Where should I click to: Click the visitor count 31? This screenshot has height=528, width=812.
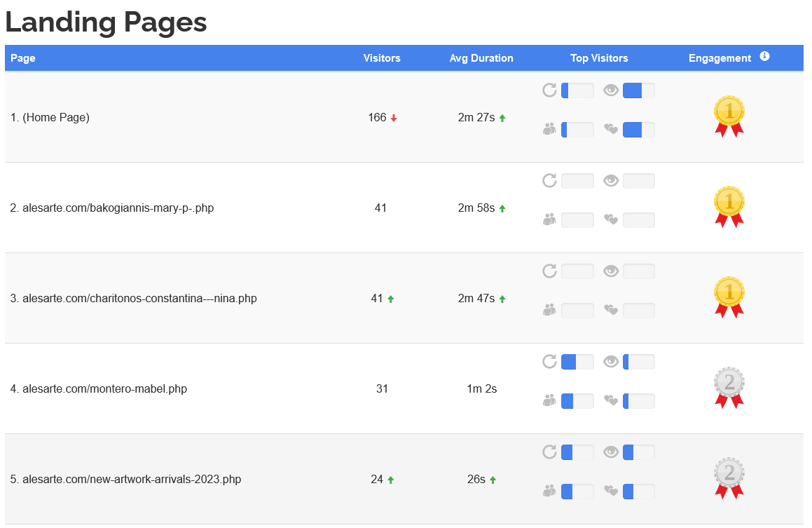(x=382, y=388)
